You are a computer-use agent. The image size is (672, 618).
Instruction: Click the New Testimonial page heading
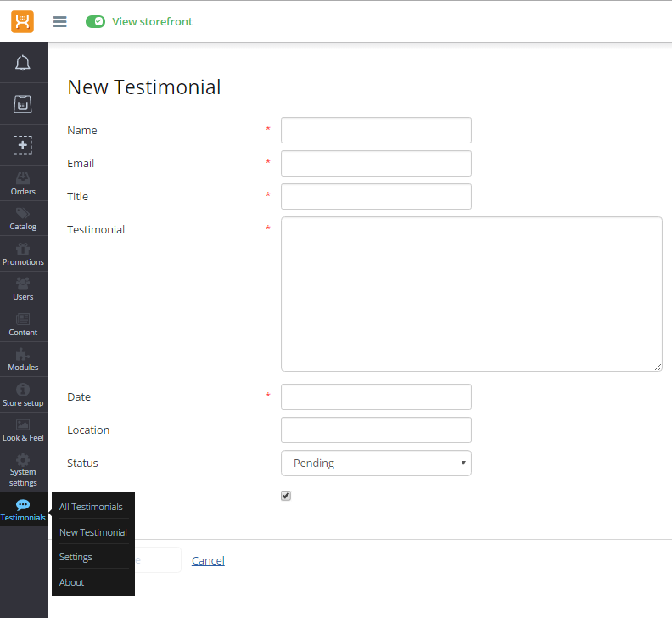(x=144, y=87)
